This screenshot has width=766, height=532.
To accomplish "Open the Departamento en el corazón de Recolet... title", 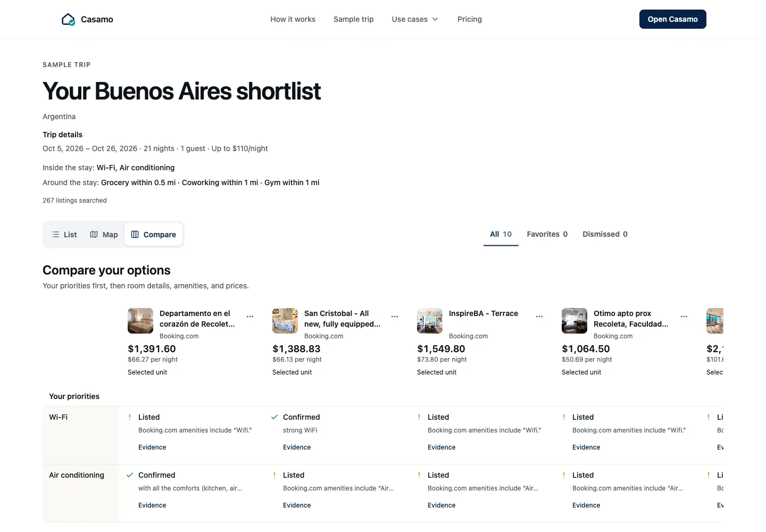I will pos(197,319).
